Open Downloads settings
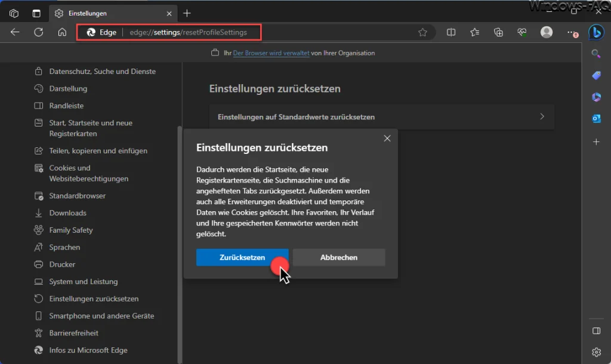This screenshot has width=611, height=364. [67, 213]
